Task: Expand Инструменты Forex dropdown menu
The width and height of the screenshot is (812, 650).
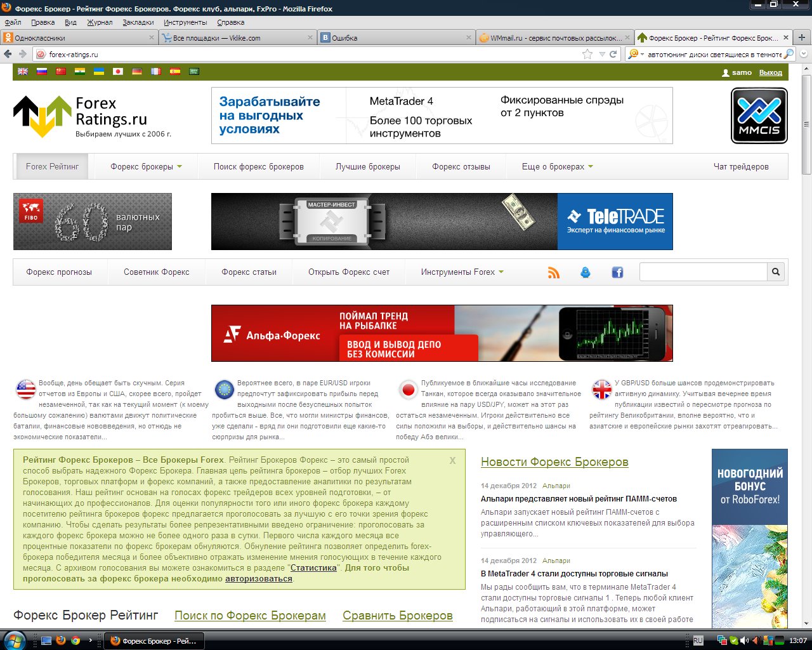Action: 462,272
